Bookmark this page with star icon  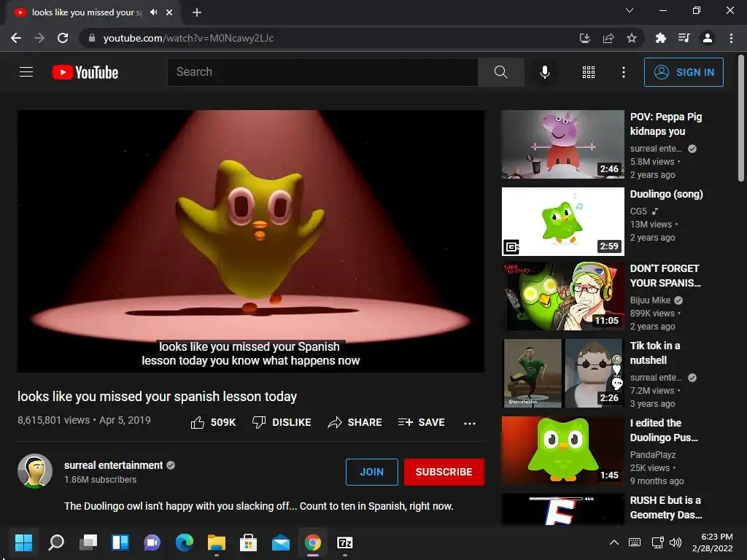pyautogui.click(x=632, y=38)
